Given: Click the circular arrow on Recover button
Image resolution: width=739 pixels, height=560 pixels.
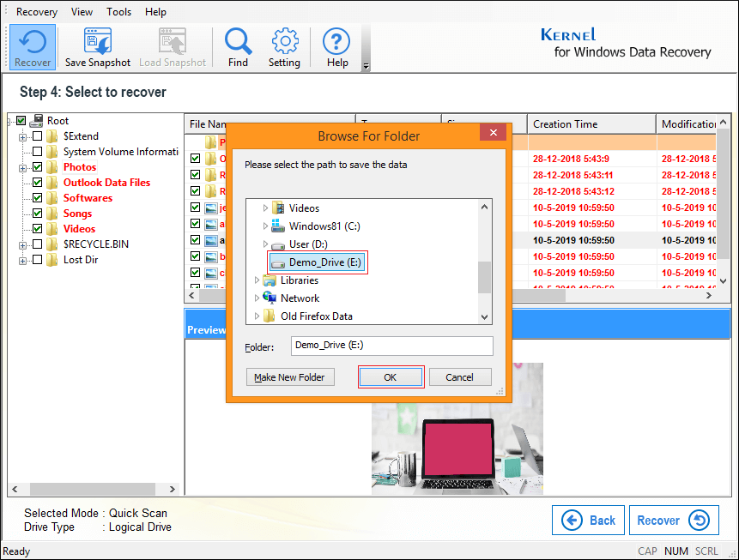Looking at the screenshot, I should 700,521.
